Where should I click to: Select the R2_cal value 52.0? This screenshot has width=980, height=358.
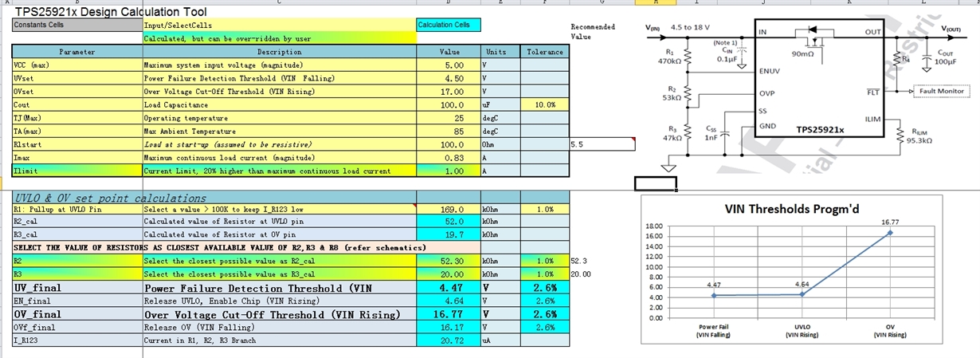coord(449,222)
